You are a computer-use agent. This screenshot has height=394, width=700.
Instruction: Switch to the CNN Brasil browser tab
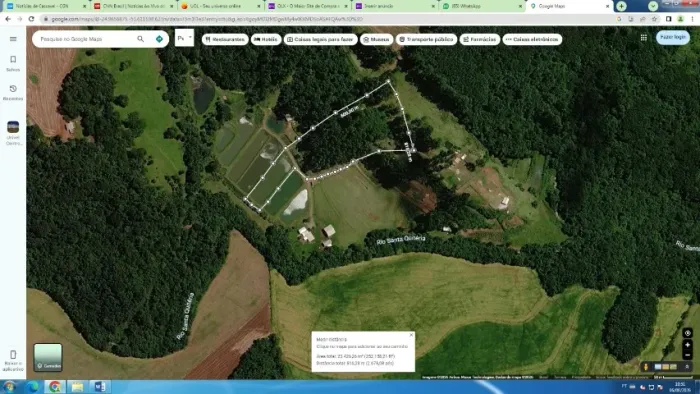click(133, 6)
